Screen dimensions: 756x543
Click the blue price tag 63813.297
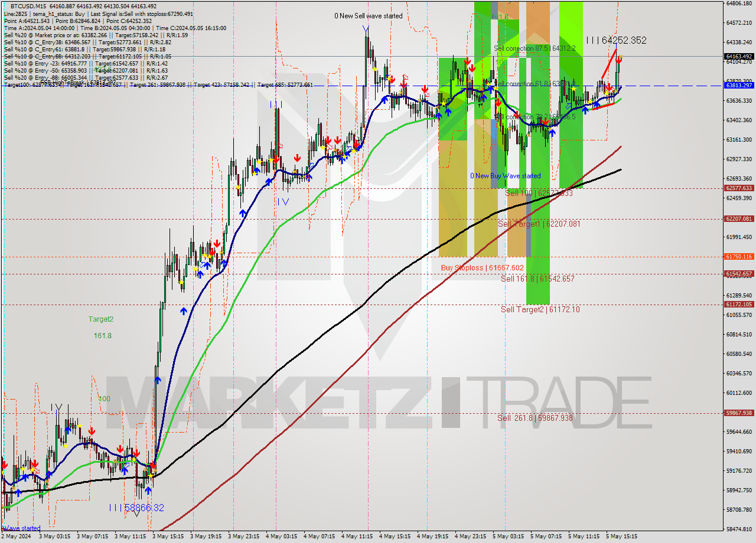click(x=739, y=86)
